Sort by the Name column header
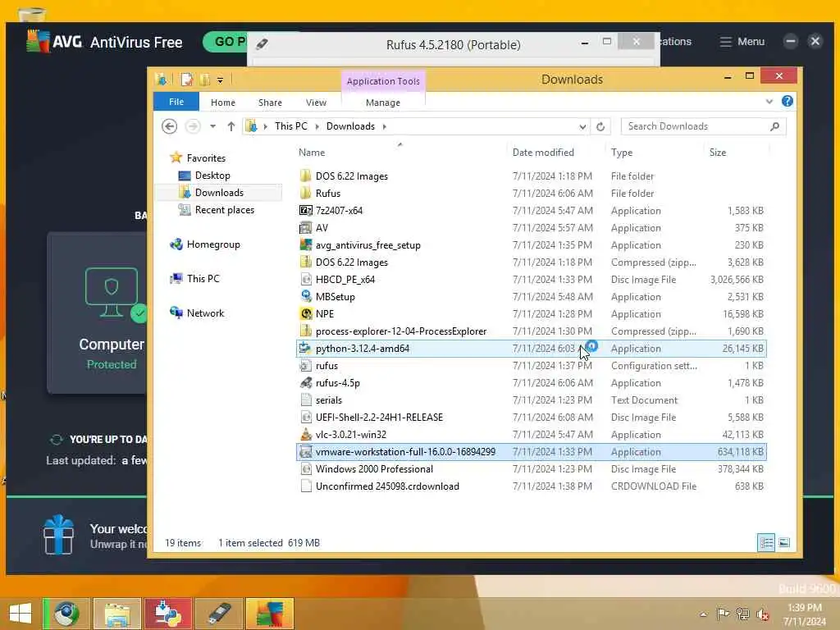Image resolution: width=840 pixels, height=630 pixels. (x=312, y=153)
